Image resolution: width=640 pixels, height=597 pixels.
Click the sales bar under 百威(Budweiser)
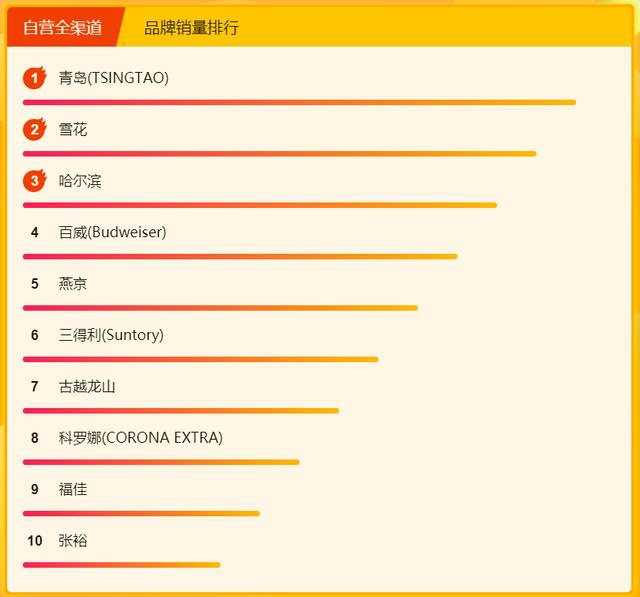tap(240, 256)
